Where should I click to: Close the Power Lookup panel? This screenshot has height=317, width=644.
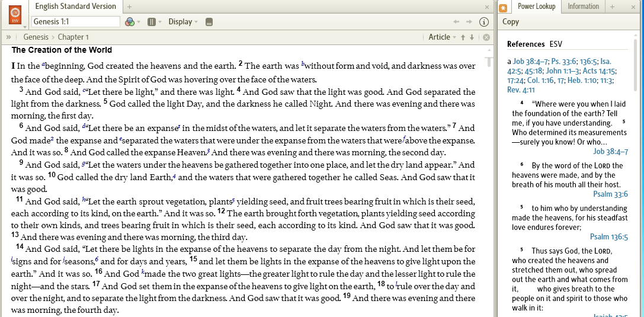click(x=633, y=7)
